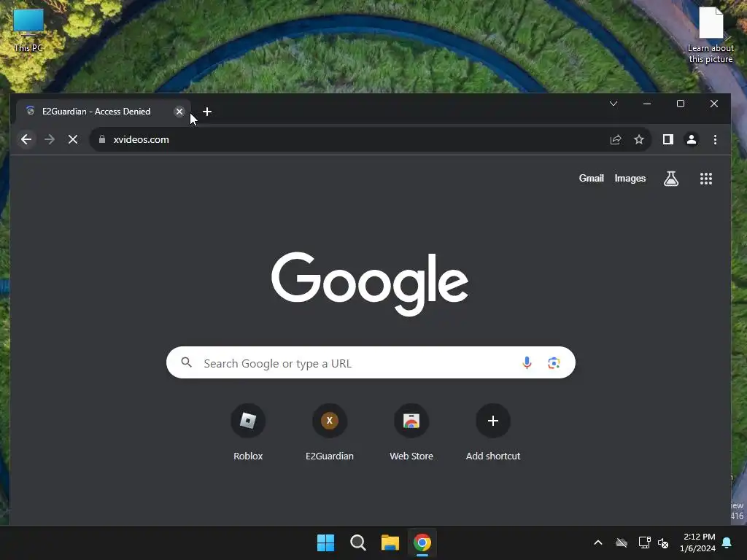Open Search Labs flask icon

pos(671,179)
